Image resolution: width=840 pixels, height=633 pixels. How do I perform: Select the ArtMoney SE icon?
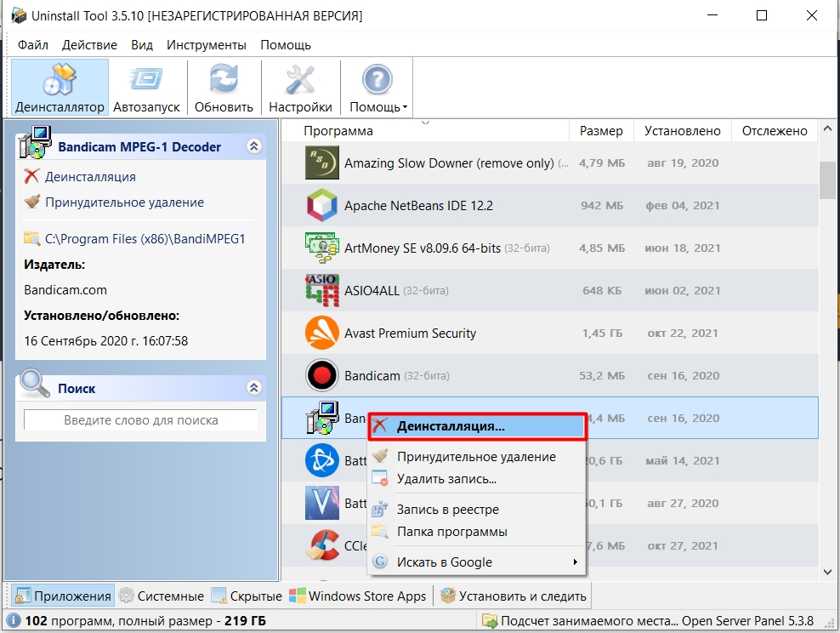[x=322, y=248]
